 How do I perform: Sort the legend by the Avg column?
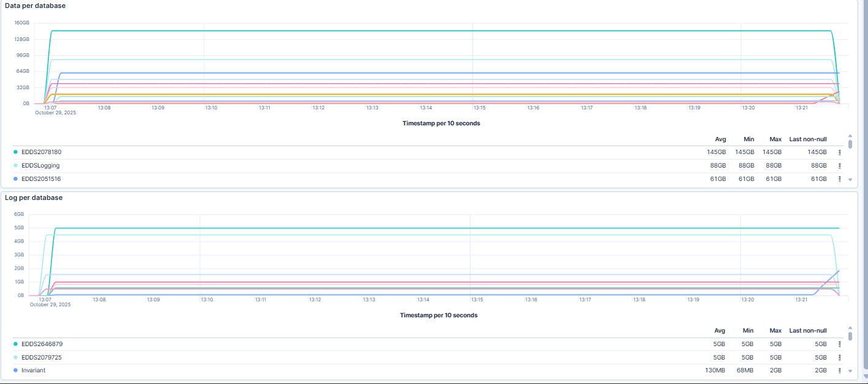pos(719,139)
